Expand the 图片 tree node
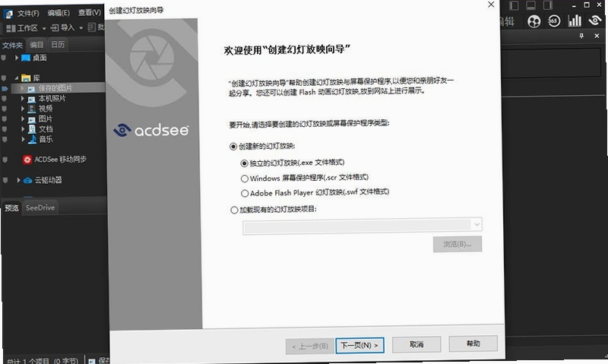Viewport: 608px width, 364px height. pyautogui.click(x=23, y=119)
